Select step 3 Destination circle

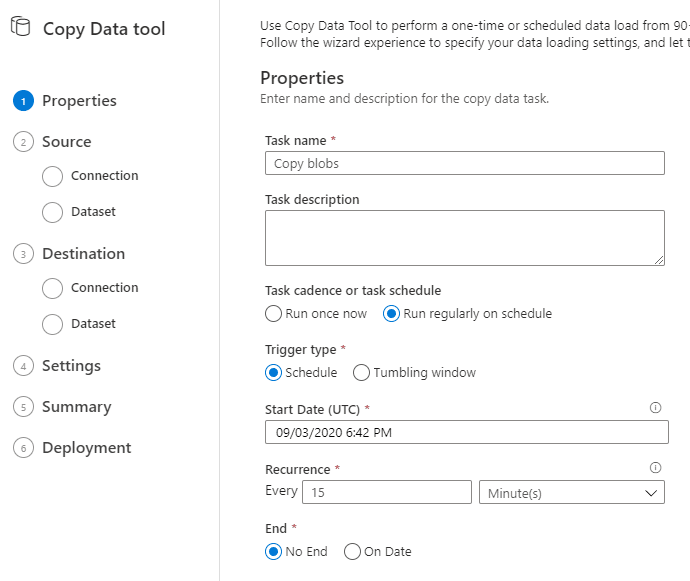tap(23, 254)
